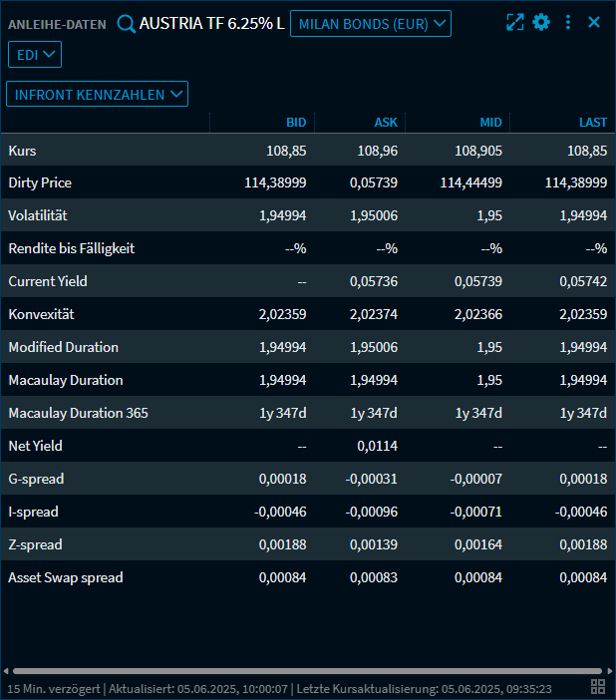Click the right scroll arrow of horizontal scrollbar
The height and width of the screenshot is (700, 616).
tap(609, 671)
